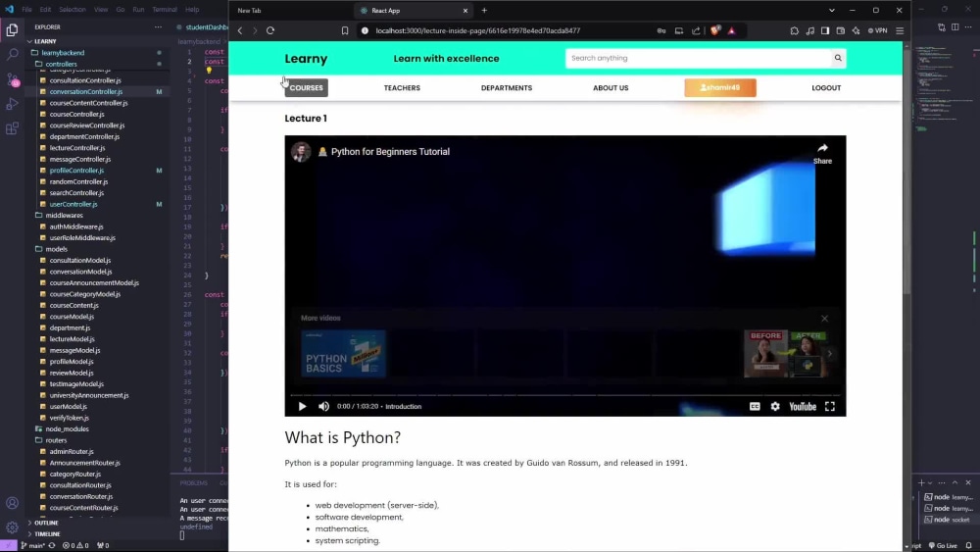The width and height of the screenshot is (980, 552).
Task: Open Python Basics suggested video thumbnail
Action: coord(343,354)
